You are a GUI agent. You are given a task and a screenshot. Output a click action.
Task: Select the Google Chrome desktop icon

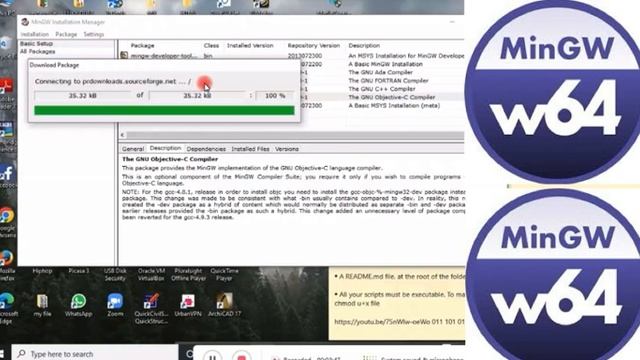tap(7, 215)
